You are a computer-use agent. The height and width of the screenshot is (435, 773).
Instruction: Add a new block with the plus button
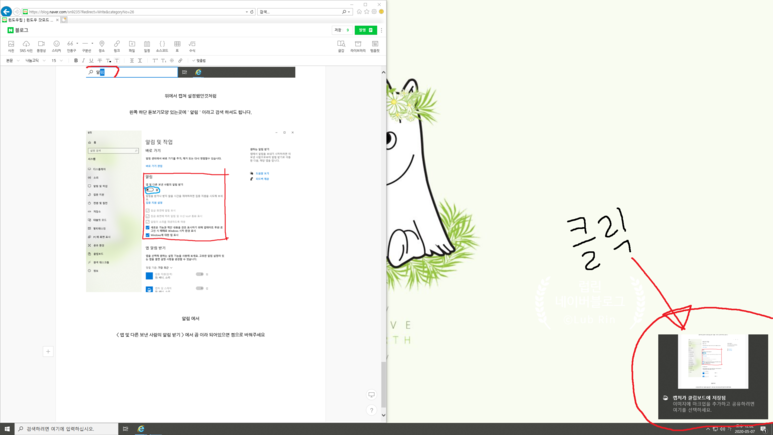pos(48,352)
